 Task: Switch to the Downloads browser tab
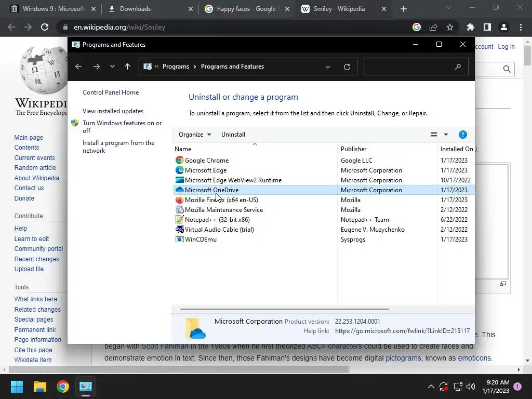tap(149, 9)
